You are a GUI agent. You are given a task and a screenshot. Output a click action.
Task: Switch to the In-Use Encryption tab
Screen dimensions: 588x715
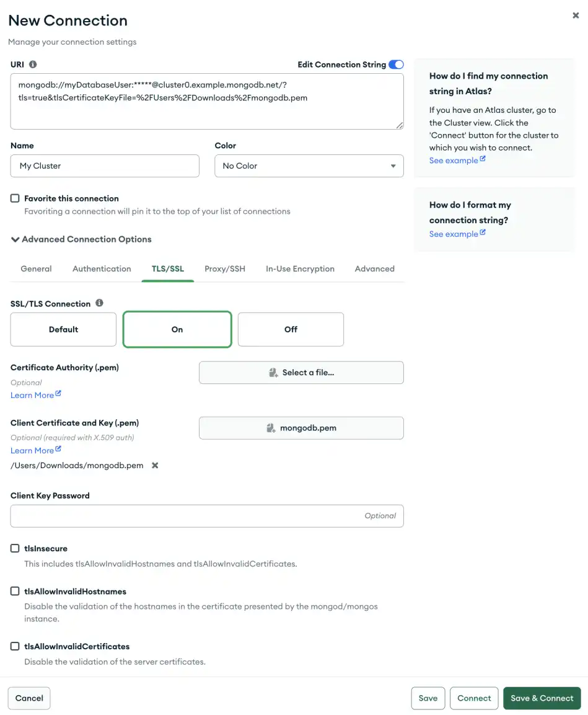300,269
